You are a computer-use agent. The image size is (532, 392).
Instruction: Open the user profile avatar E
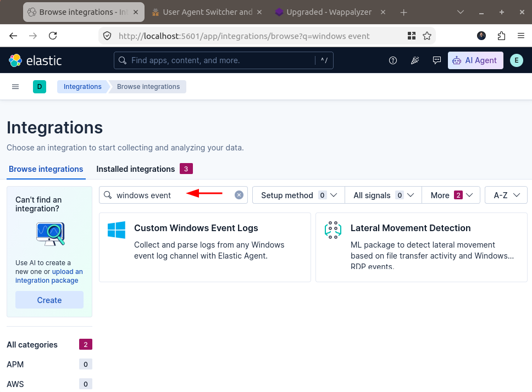517,60
